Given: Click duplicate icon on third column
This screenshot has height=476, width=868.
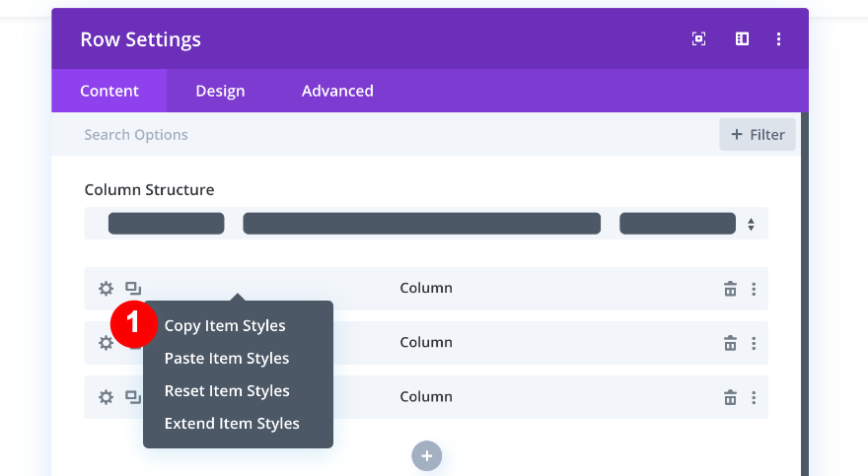Looking at the screenshot, I should click(133, 397).
